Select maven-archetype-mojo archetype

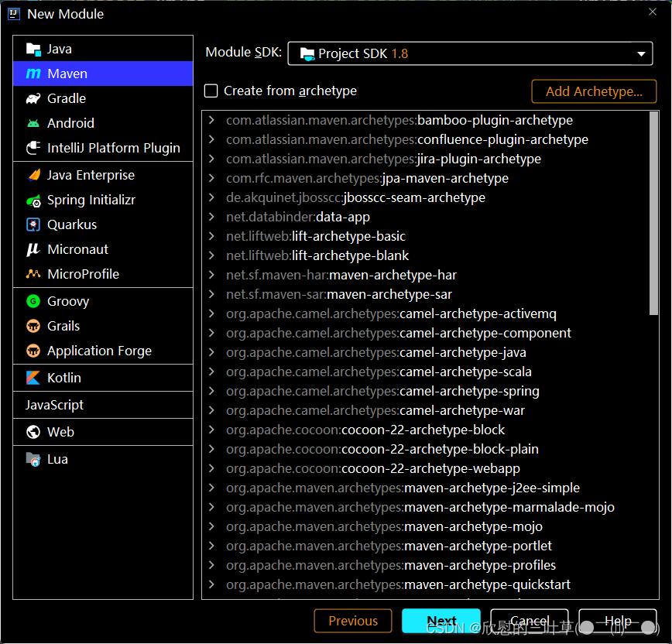[384, 526]
